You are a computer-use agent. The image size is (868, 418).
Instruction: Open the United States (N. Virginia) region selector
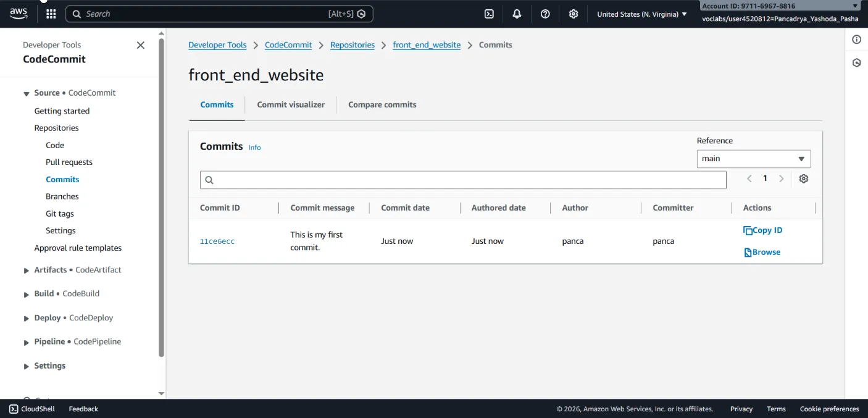(x=642, y=14)
